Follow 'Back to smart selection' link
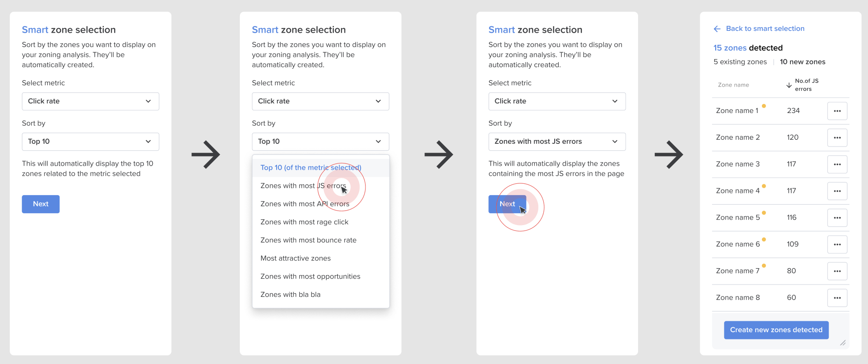The image size is (868, 364). tap(765, 29)
